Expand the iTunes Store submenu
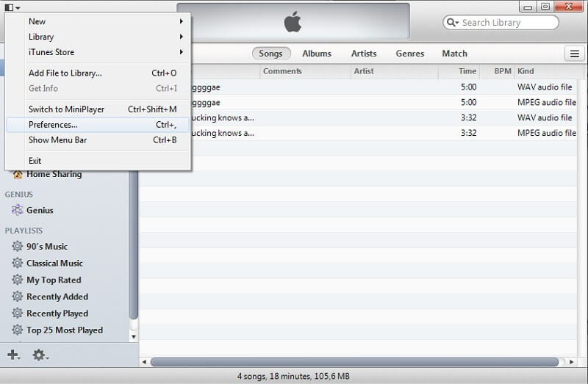 [98, 52]
